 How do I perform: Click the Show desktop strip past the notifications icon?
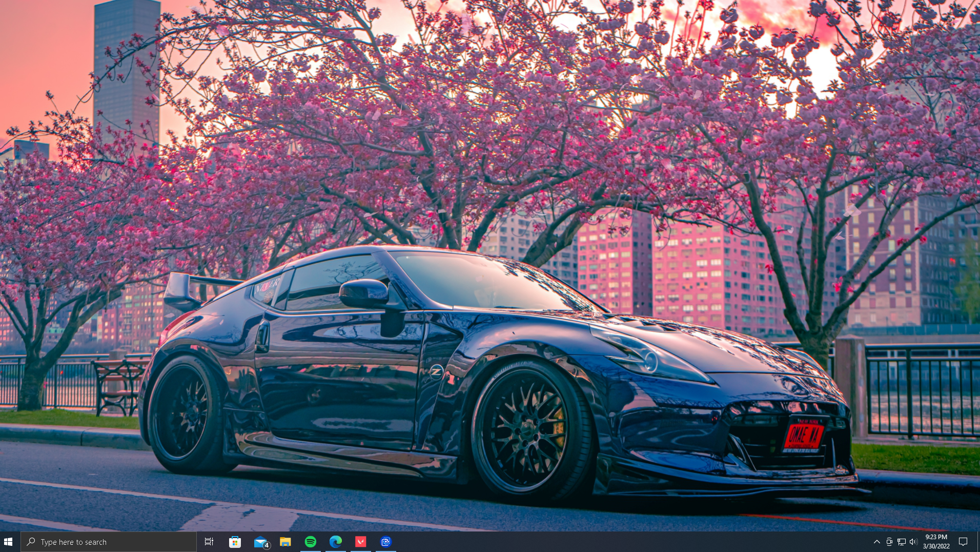coord(978,542)
